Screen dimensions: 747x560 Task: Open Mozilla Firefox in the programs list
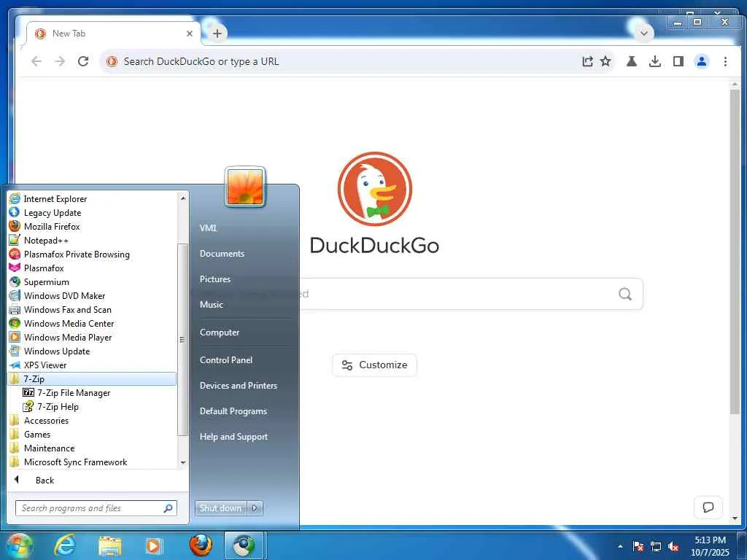coord(93,226)
